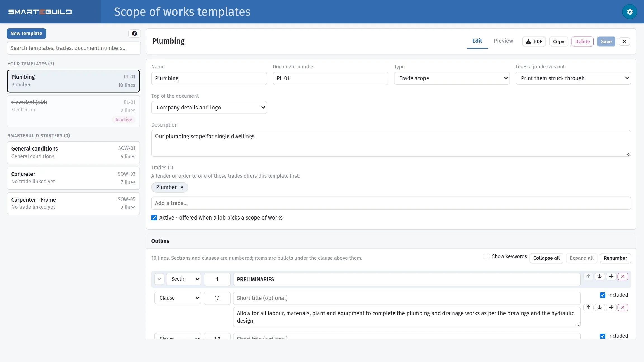Delete the Plumbing template

click(x=583, y=41)
